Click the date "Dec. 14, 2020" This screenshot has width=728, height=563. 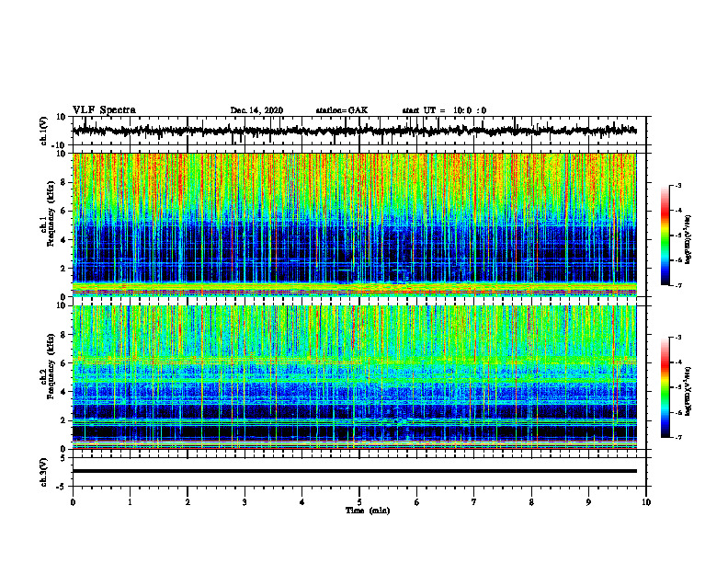point(256,110)
